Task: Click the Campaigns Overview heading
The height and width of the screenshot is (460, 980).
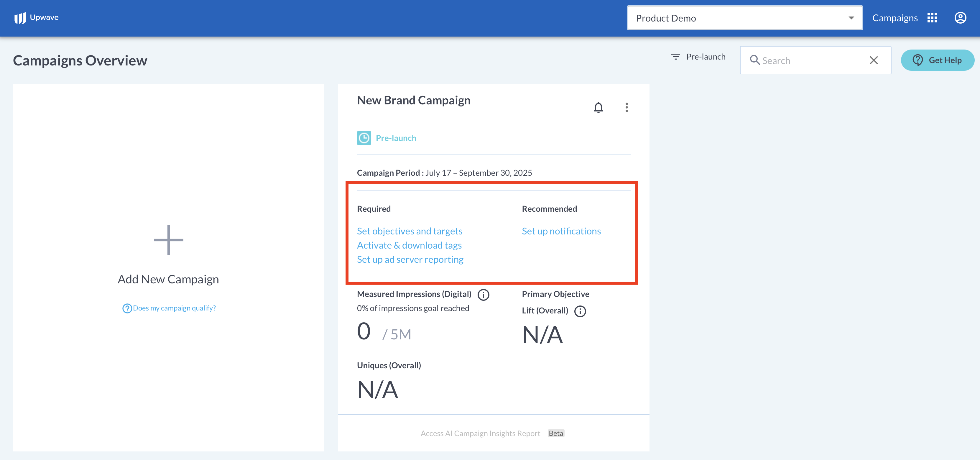Action: tap(80, 60)
